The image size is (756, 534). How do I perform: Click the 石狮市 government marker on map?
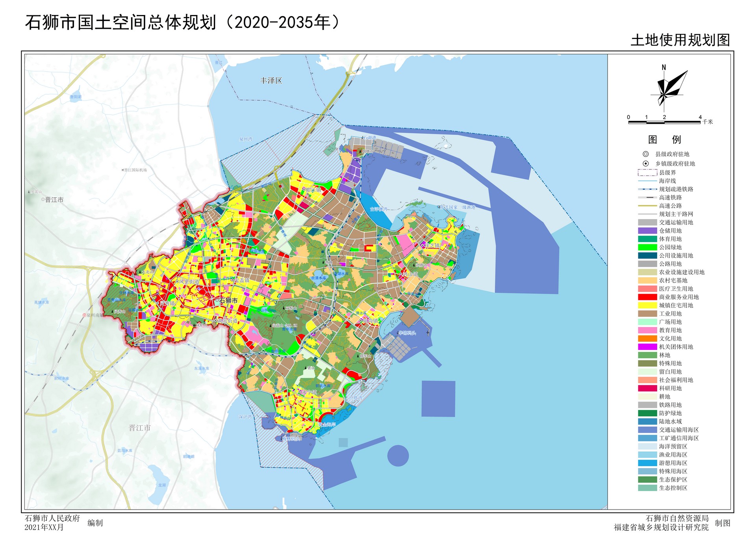[217, 300]
